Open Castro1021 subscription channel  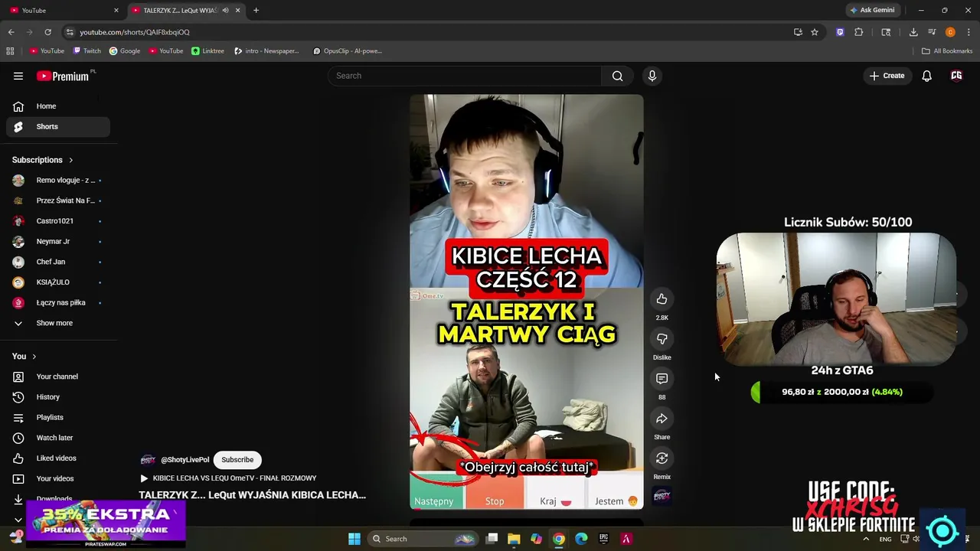[x=58, y=221]
